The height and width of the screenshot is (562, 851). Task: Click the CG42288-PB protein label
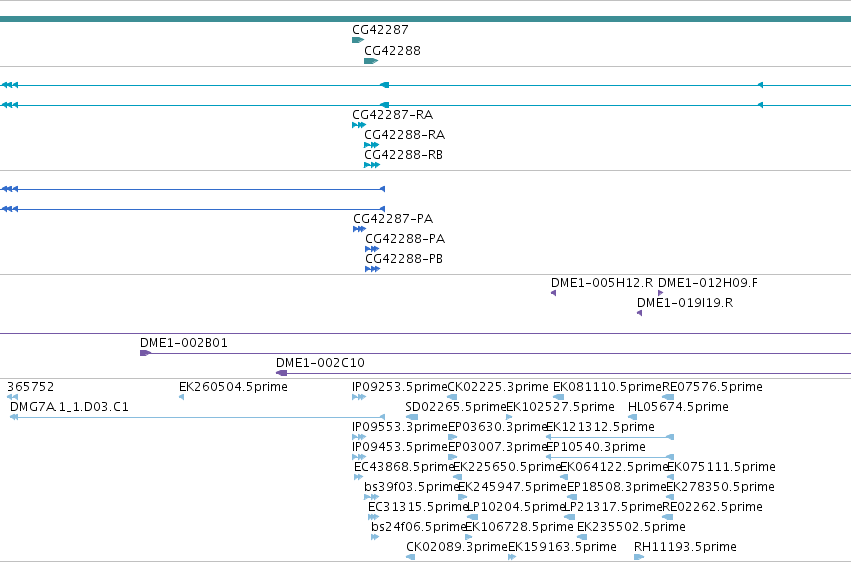tap(404, 259)
